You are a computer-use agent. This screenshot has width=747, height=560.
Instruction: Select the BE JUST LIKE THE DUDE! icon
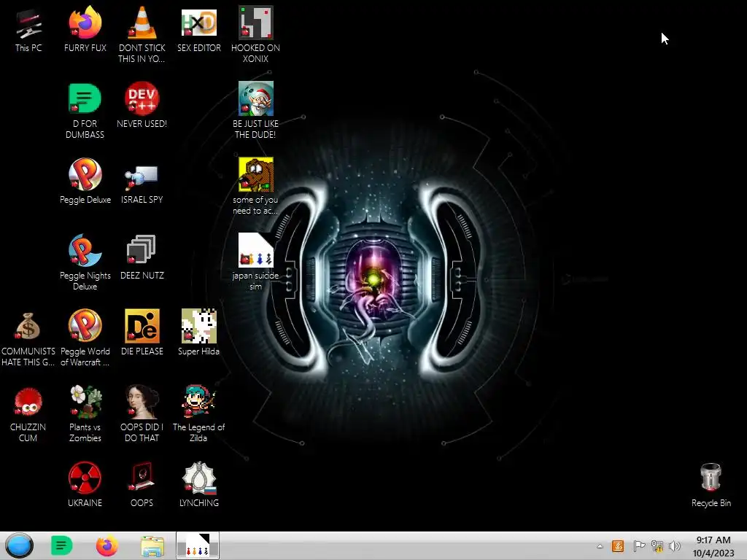tap(256, 111)
